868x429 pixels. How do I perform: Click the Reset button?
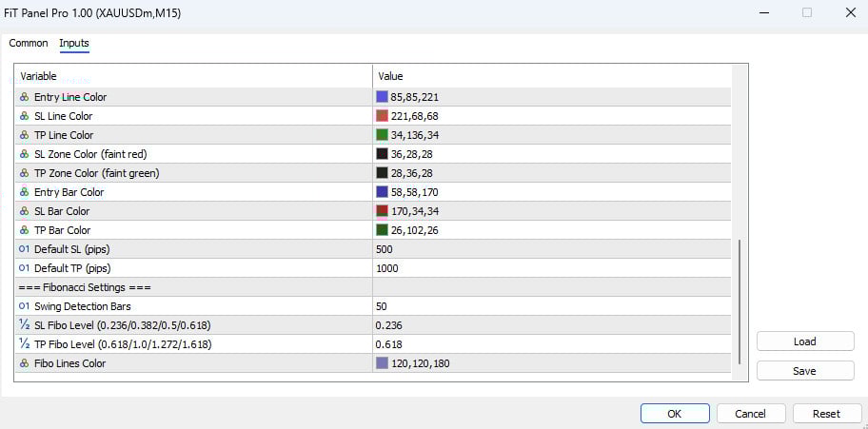(826, 414)
